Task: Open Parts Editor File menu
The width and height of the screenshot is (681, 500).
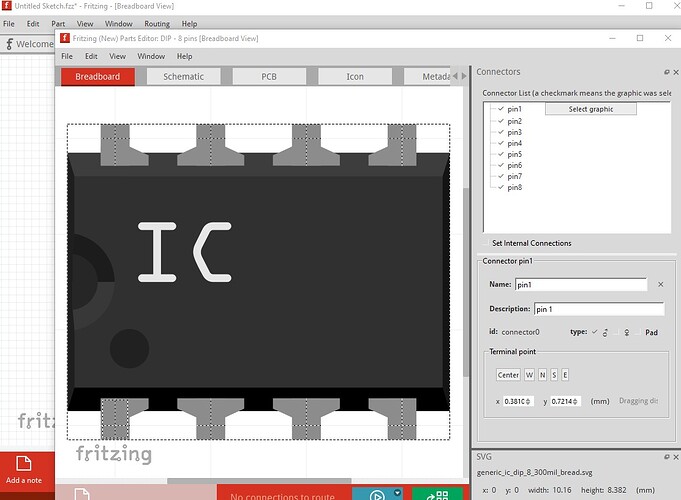Action: point(67,56)
